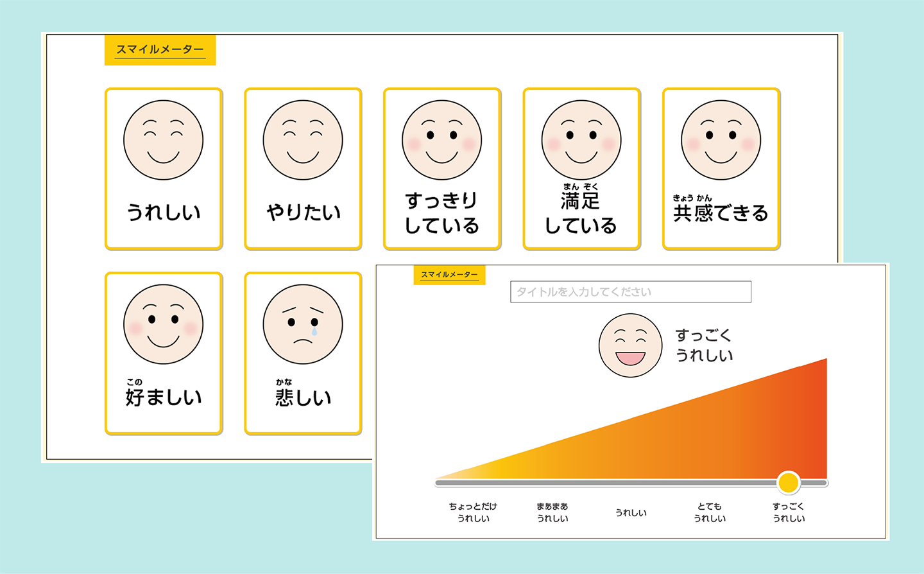This screenshot has height=574, width=924.
Task: Click the yellow slider handle
Action: click(788, 483)
